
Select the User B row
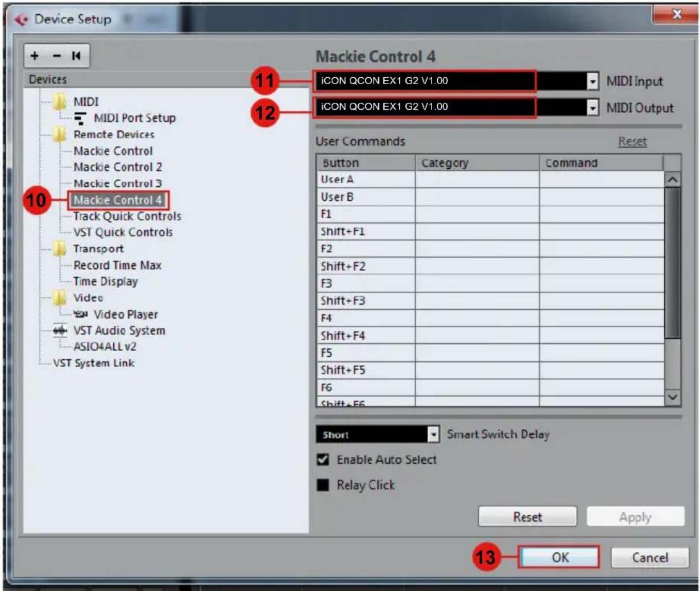tap(490, 197)
